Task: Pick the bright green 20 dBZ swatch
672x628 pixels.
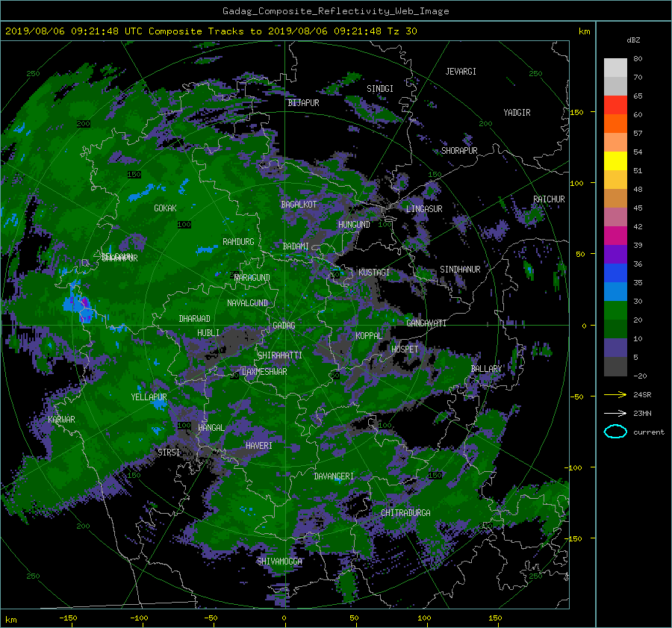Action: 615,311
